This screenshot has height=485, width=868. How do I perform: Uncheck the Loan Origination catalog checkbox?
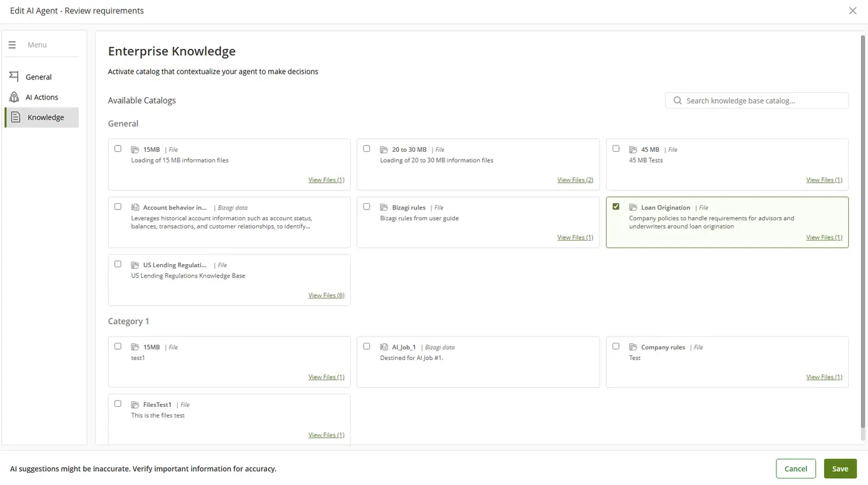click(x=616, y=206)
